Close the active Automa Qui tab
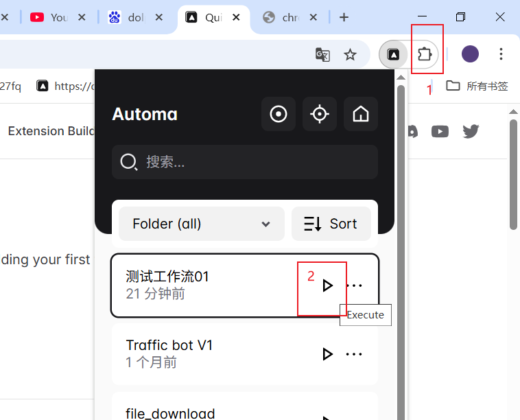Screen dimensions: 520x420 [x=236, y=17]
